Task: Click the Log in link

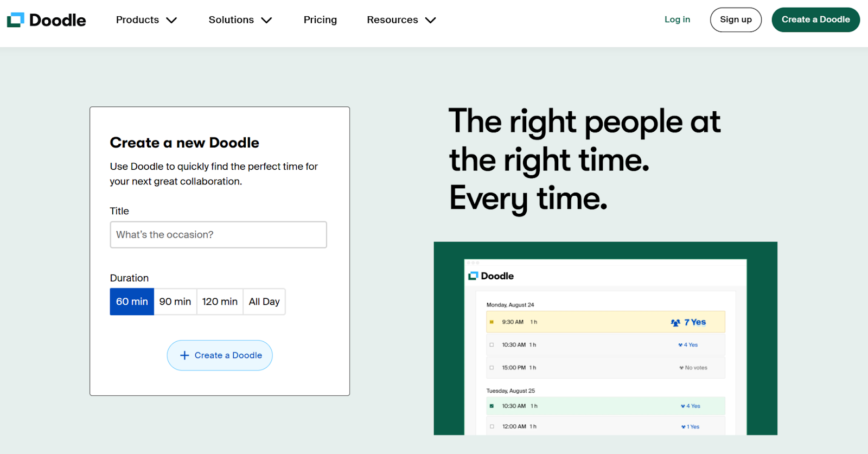Action: 678,20
